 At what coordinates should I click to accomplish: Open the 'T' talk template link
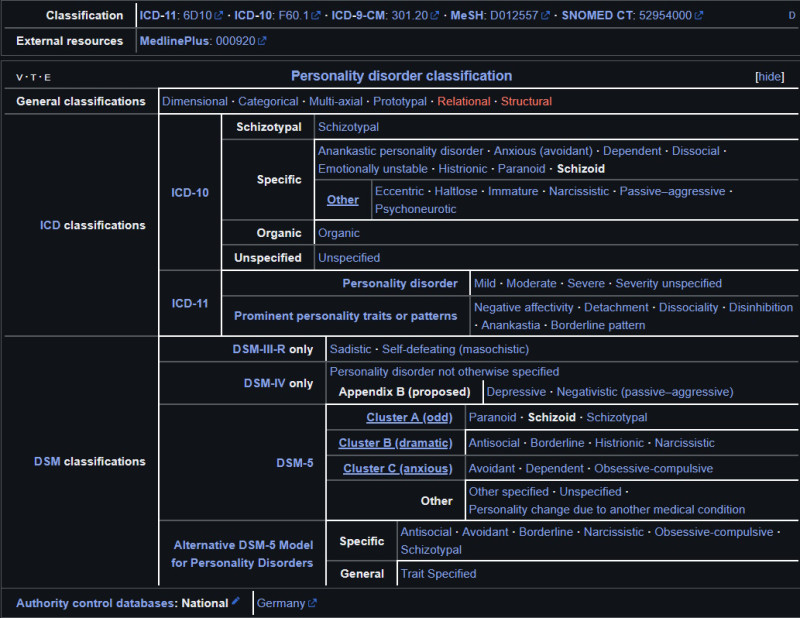(34, 77)
